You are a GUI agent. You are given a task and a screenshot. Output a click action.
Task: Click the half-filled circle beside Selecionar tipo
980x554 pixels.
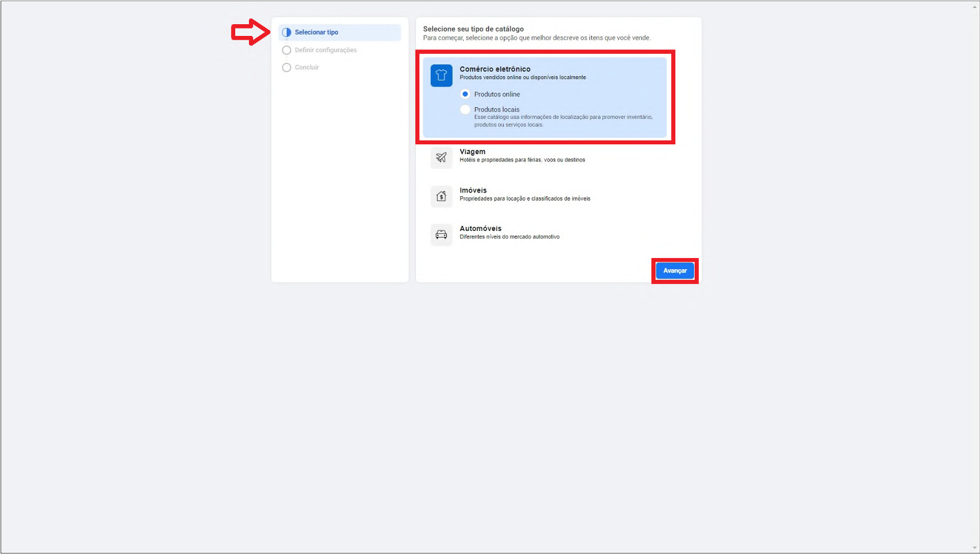(287, 32)
